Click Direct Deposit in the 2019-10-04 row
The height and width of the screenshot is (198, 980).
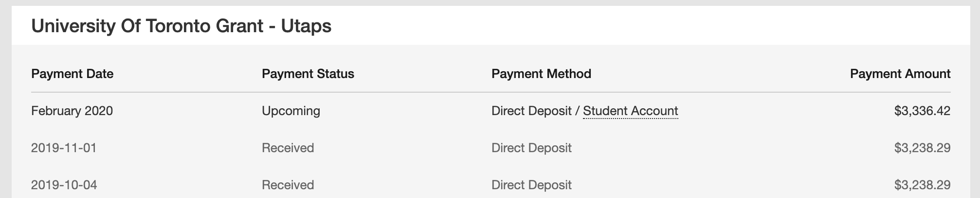(x=531, y=185)
